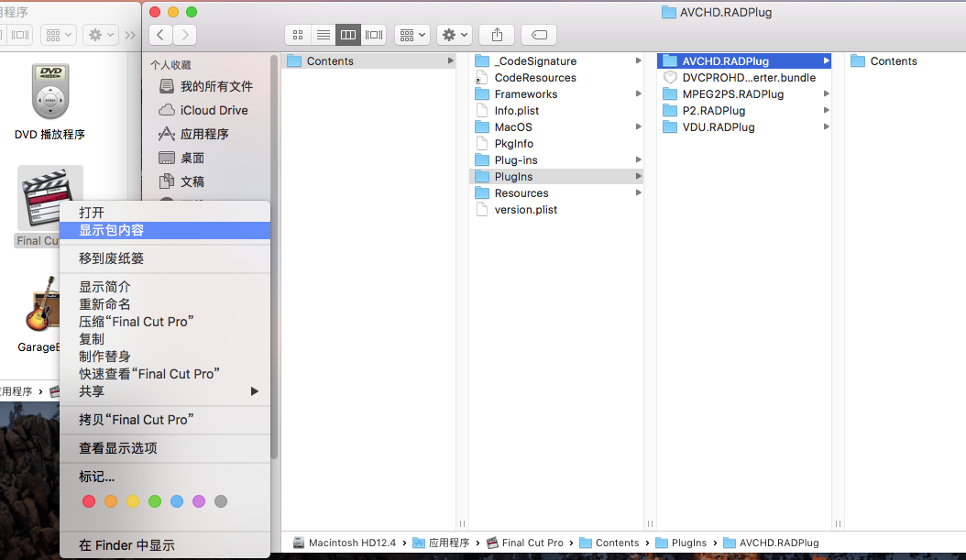Image resolution: width=966 pixels, height=560 pixels.
Task: Select the Info.plist file
Action: tap(557, 111)
